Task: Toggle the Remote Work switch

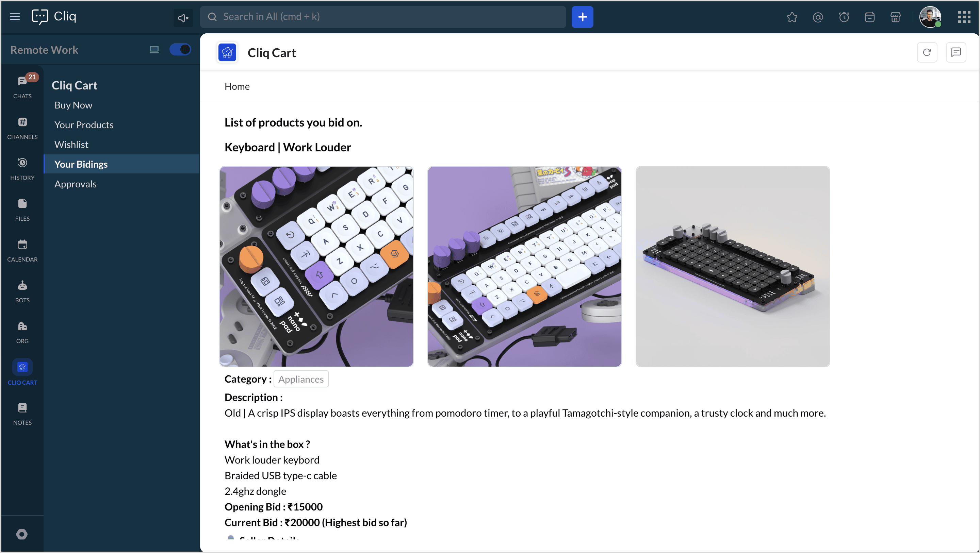Action: 180,49
